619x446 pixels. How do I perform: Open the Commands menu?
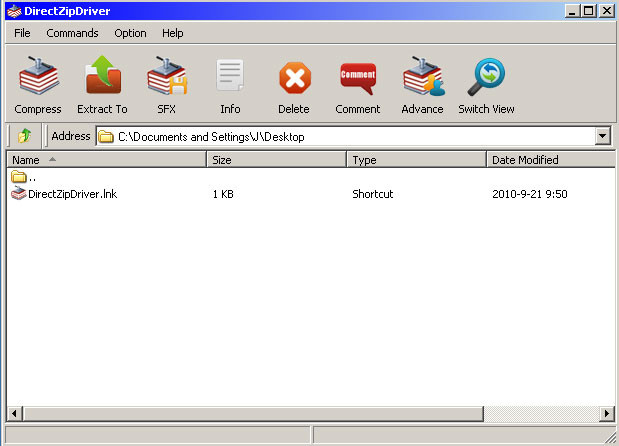coord(72,33)
